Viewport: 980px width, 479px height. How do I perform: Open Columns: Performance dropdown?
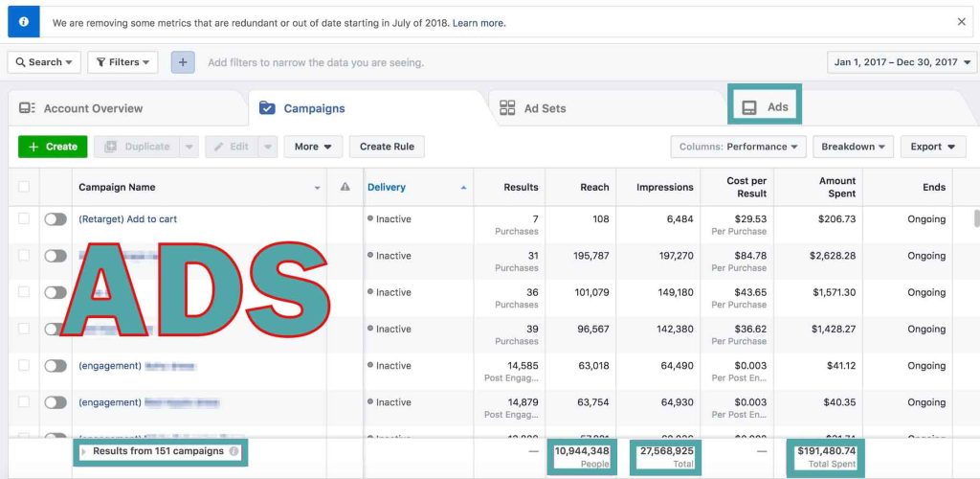738,147
